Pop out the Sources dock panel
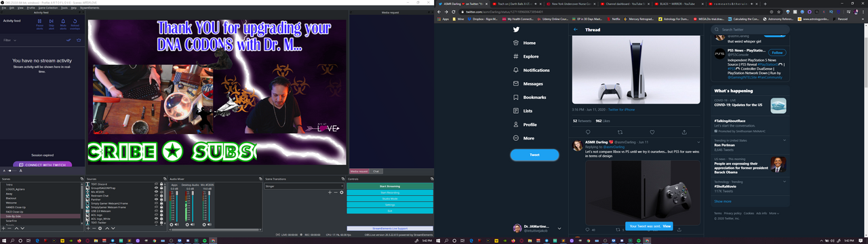Screen dimensions: 868x244 165,179
